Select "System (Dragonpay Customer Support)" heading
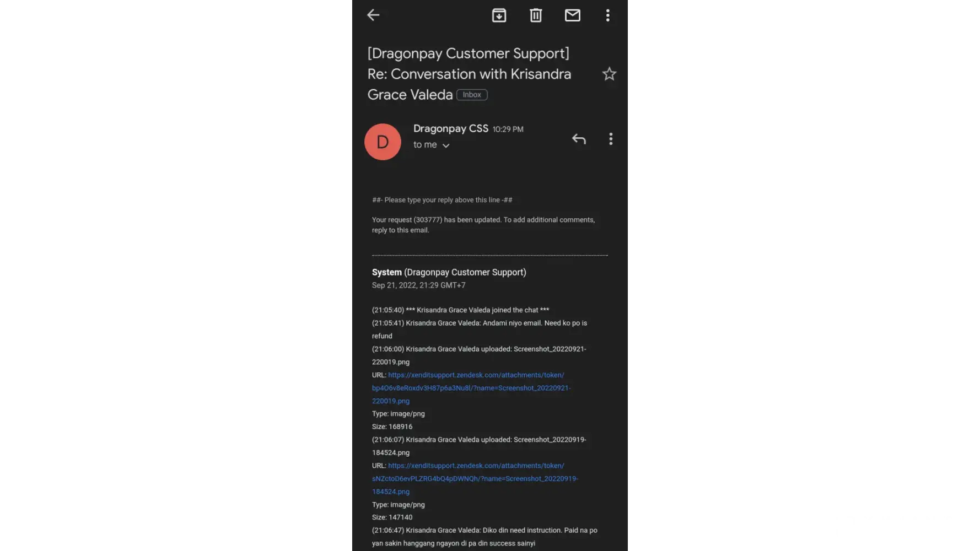 point(449,272)
